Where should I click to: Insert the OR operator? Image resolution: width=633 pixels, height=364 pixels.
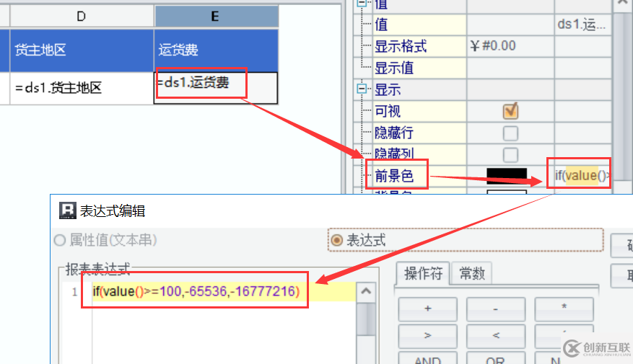pyautogui.click(x=496, y=358)
